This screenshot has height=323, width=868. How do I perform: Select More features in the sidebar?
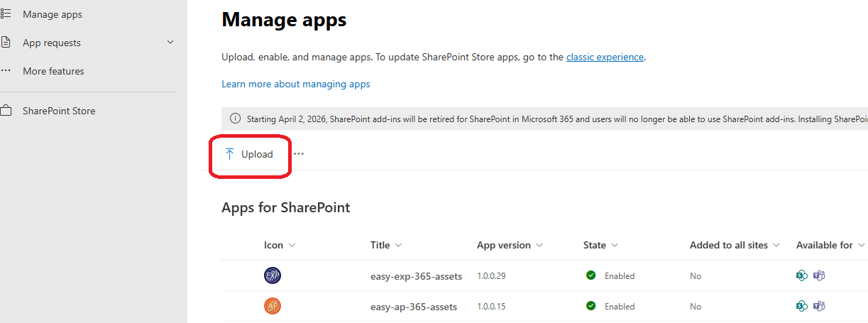53,71
